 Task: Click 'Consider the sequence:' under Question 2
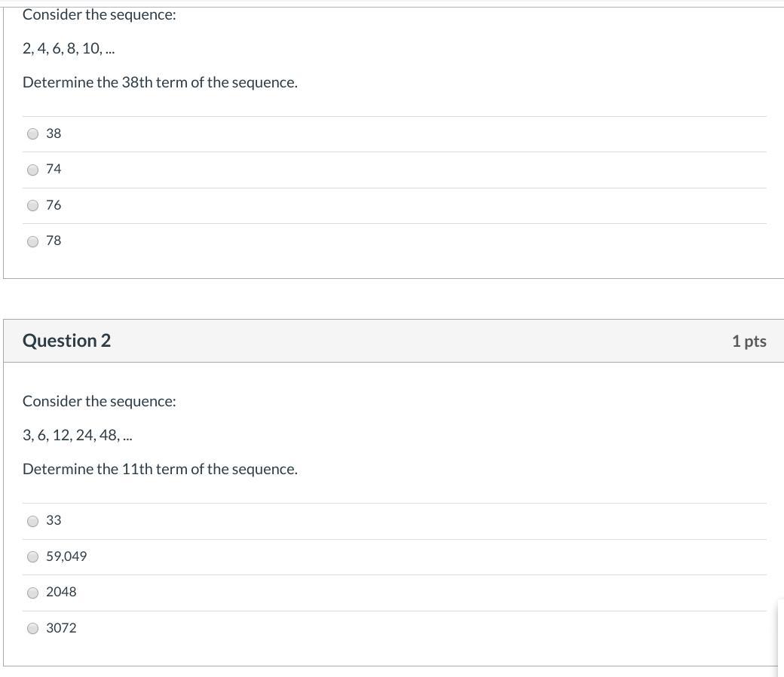[99, 402]
